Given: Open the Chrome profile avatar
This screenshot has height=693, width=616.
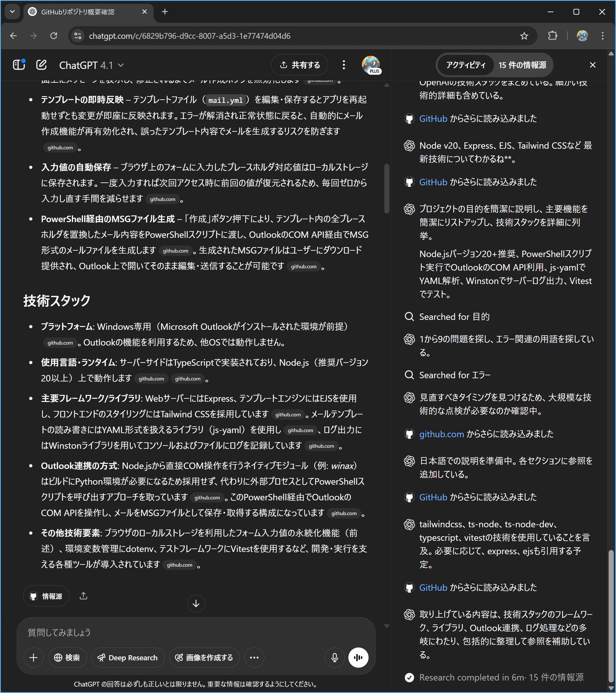Looking at the screenshot, I should [582, 36].
